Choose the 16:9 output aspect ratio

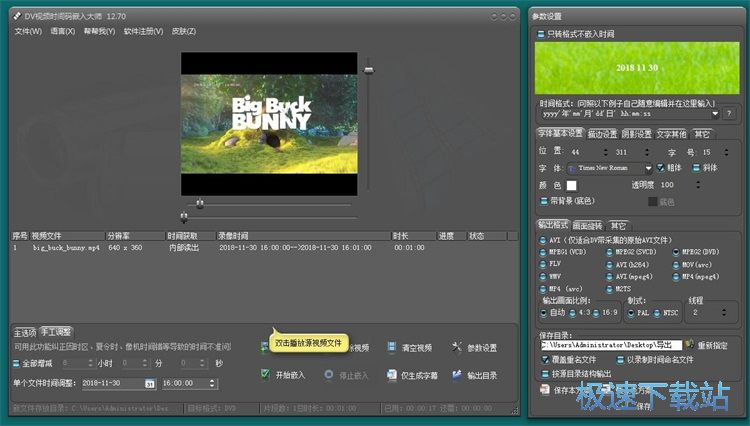(596, 313)
